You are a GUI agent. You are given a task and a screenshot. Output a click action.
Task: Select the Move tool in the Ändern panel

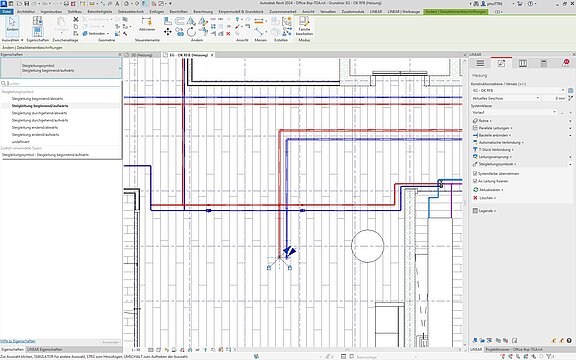click(x=168, y=32)
